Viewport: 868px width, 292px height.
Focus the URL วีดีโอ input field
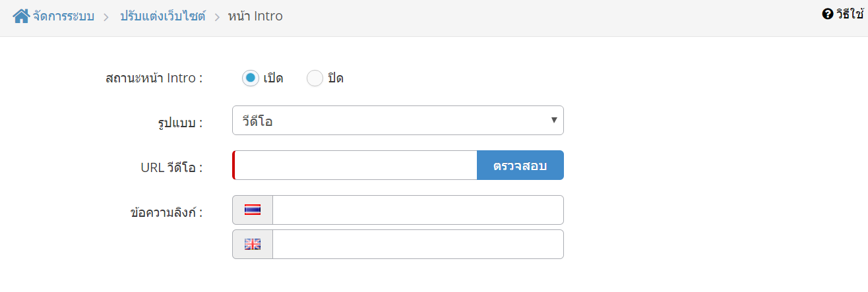pyautogui.click(x=355, y=165)
